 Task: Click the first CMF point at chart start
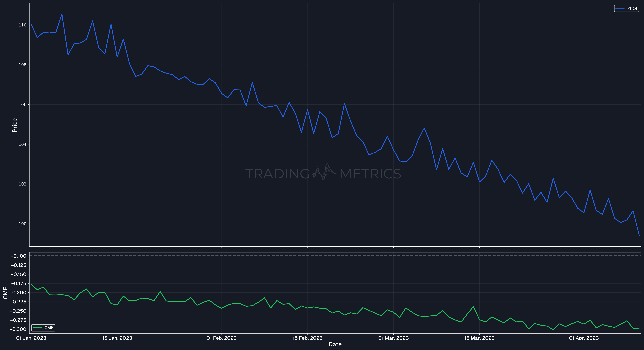pos(31,284)
